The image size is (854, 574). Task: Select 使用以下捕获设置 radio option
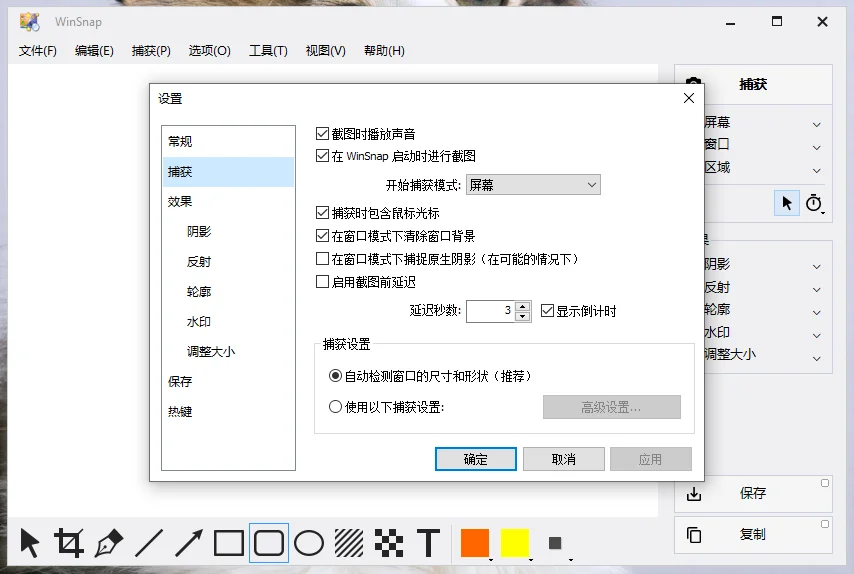[336, 406]
